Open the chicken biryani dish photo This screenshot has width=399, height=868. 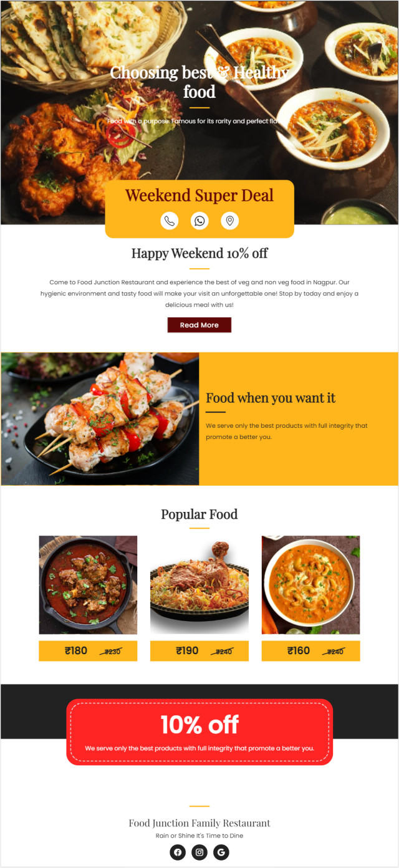tap(199, 585)
